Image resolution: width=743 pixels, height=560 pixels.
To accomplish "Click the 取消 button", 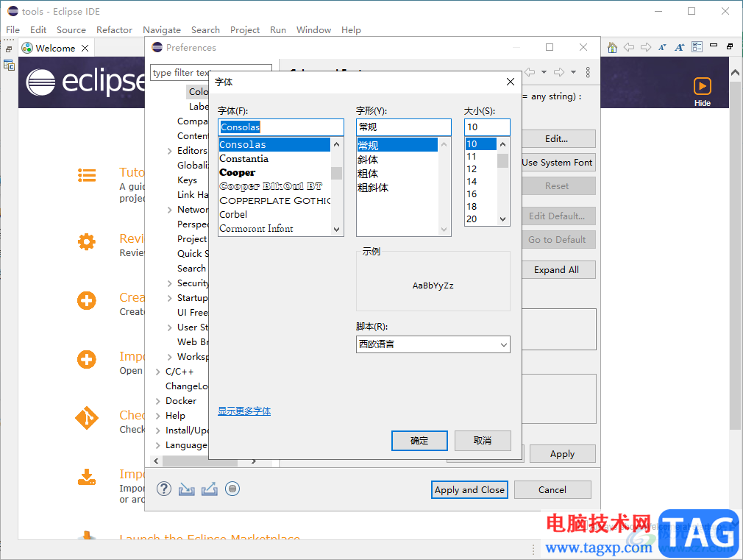I will point(483,441).
